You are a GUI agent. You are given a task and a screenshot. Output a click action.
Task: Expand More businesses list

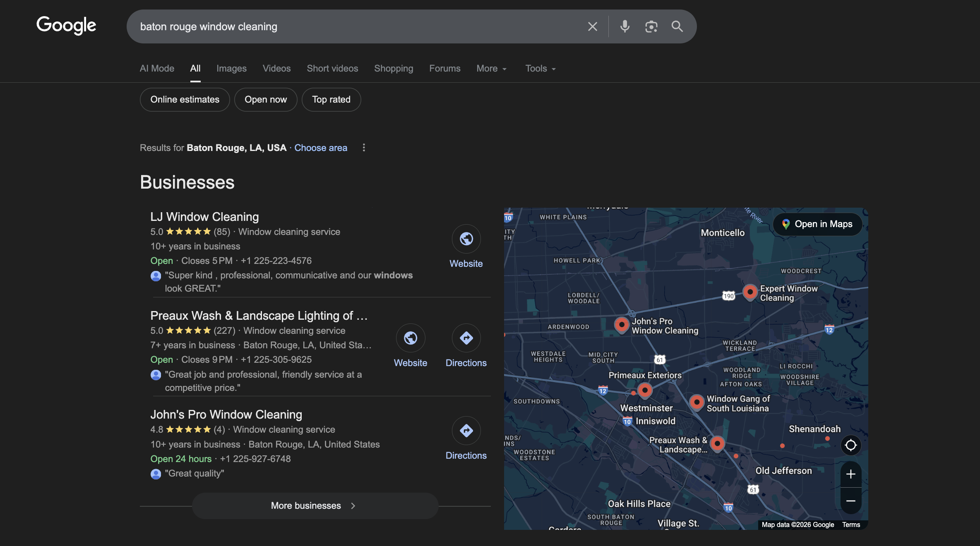tap(315, 505)
